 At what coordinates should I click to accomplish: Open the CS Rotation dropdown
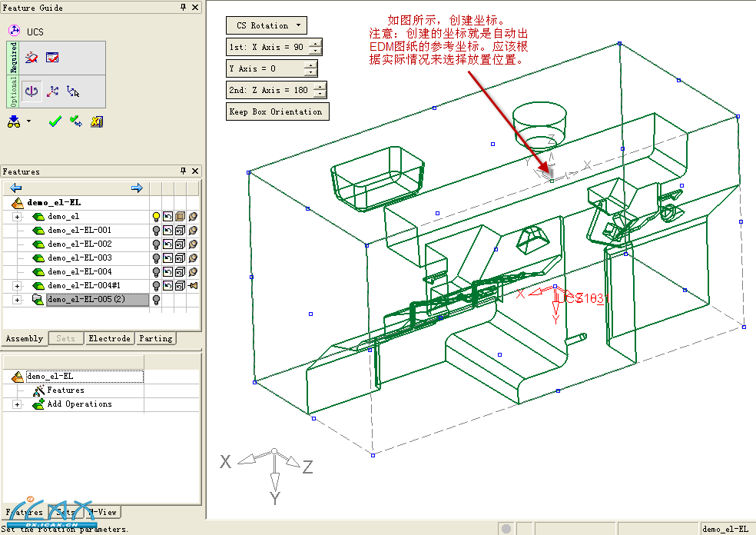click(x=267, y=25)
